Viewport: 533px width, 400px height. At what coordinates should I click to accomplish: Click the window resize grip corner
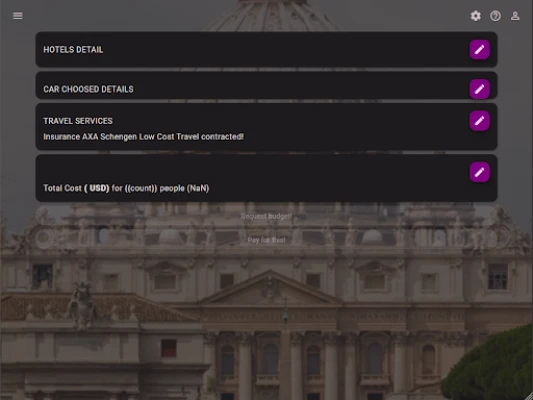pos(529,396)
